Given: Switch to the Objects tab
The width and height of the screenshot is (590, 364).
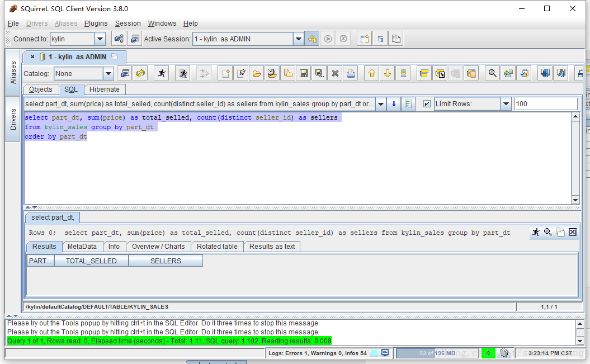Looking at the screenshot, I should (41, 89).
